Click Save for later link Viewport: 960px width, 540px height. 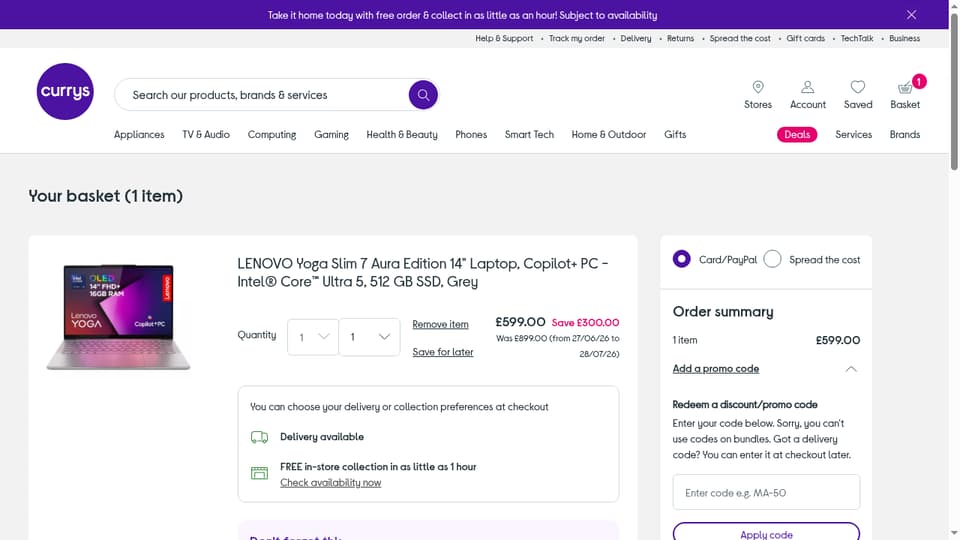[443, 352]
